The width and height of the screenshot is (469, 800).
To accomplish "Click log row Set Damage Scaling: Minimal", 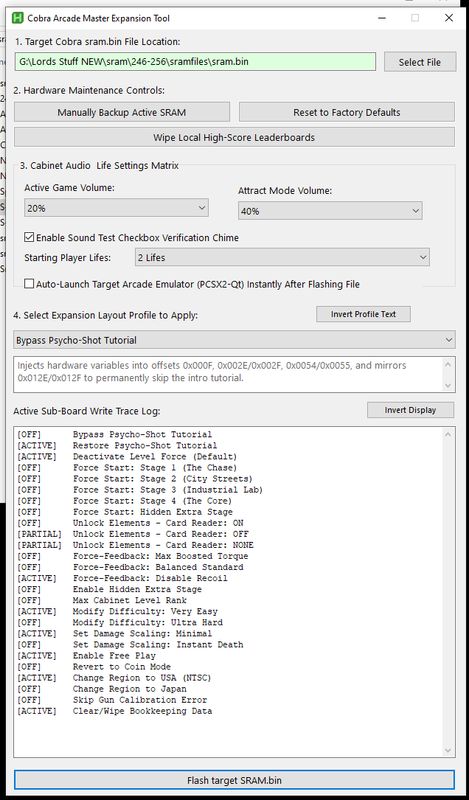I will pos(114,634).
